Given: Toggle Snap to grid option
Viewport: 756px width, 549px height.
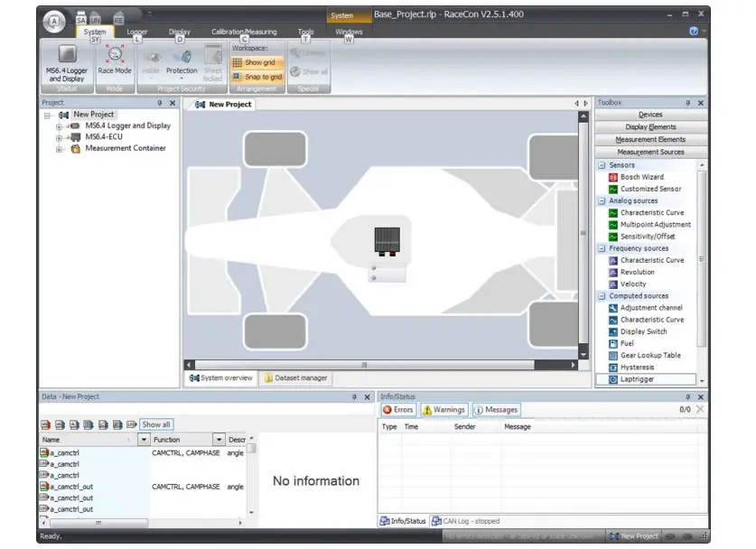Looking at the screenshot, I should coord(257,77).
